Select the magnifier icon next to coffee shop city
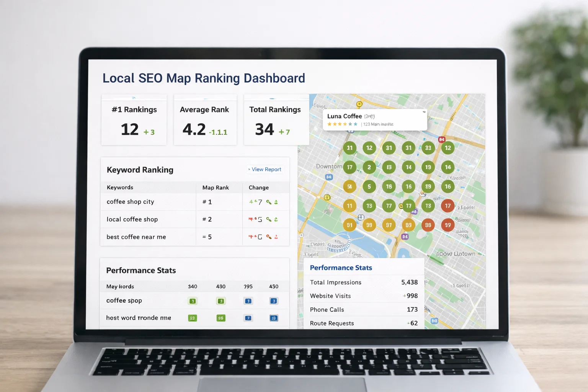Image resolution: width=588 pixels, height=392 pixels. tap(268, 202)
